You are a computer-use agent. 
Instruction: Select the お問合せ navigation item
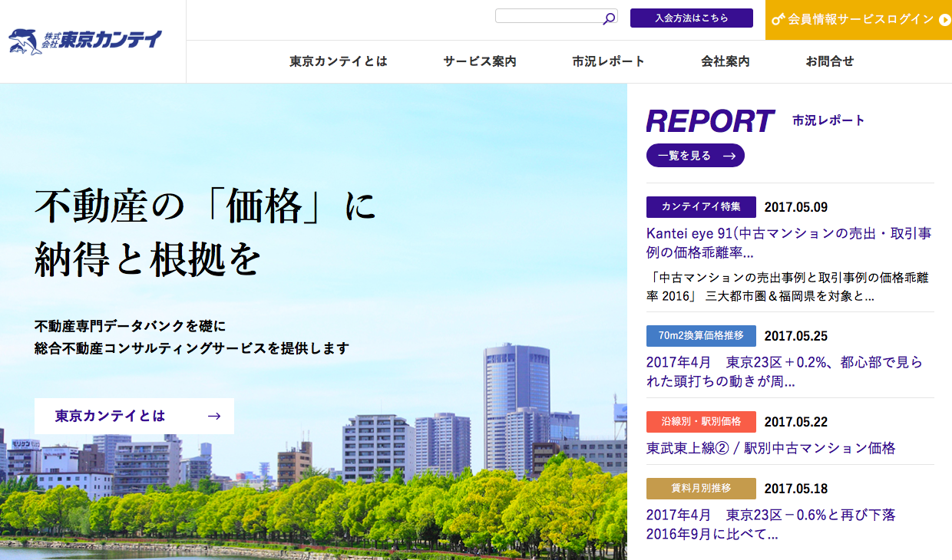pyautogui.click(x=830, y=61)
